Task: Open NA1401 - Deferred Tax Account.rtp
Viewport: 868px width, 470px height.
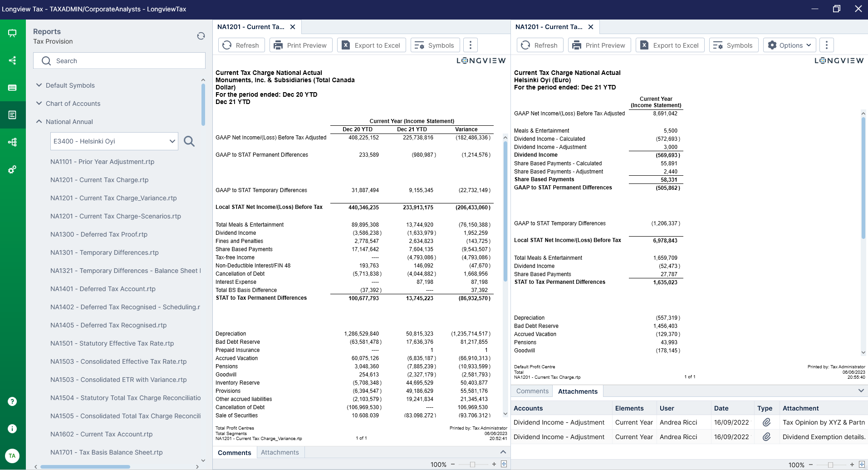Action: (x=103, y=289)
